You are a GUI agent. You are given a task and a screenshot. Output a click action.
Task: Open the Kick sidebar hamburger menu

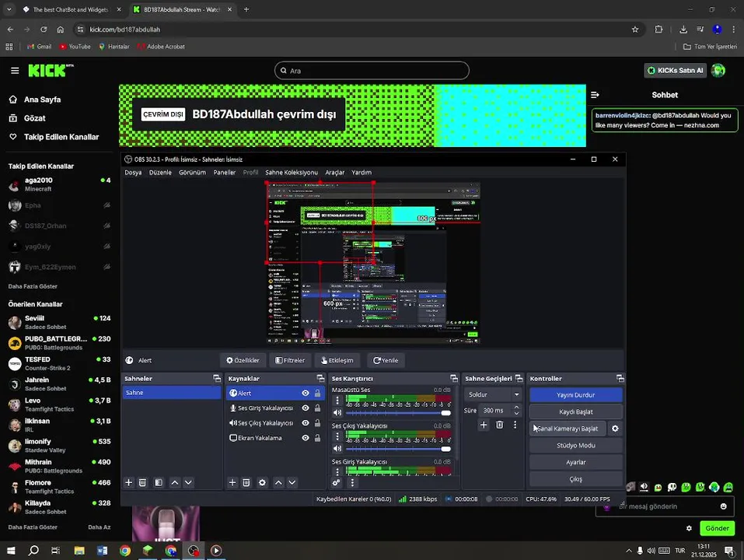pyautogui.click(x=15, y=71)
